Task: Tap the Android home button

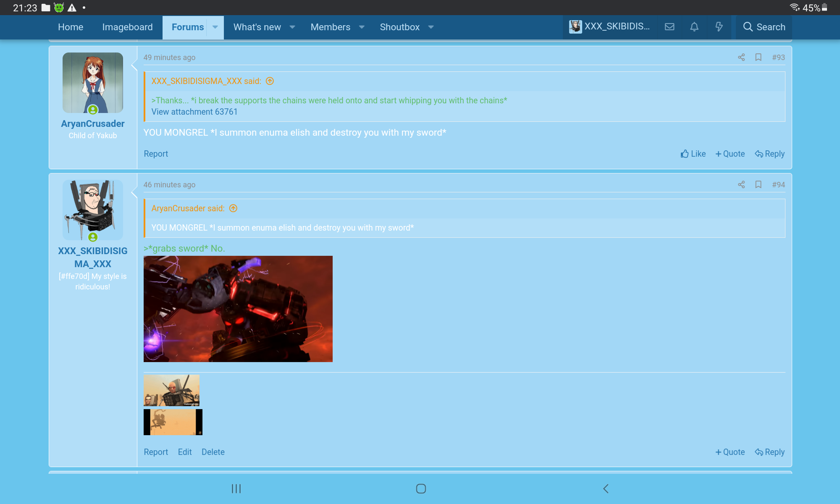Action: coord(421,488)
